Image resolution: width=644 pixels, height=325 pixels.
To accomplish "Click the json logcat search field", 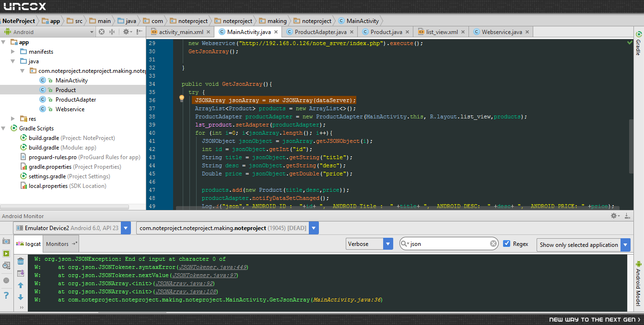I will coord(448,244).
